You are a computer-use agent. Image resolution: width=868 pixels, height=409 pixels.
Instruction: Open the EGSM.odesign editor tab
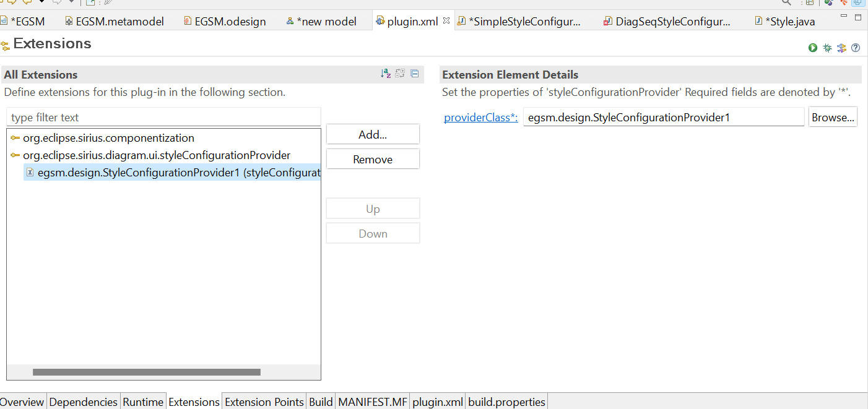tap(225, 22)
